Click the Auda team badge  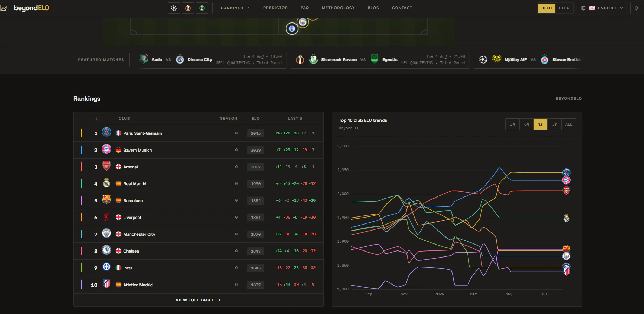click(x=144, y=59)
